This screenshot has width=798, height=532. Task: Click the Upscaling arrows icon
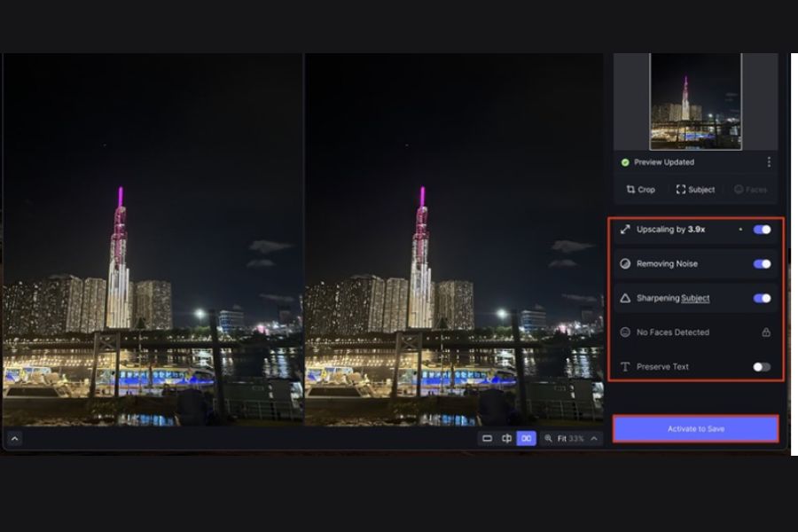click(x=625, y=230)
